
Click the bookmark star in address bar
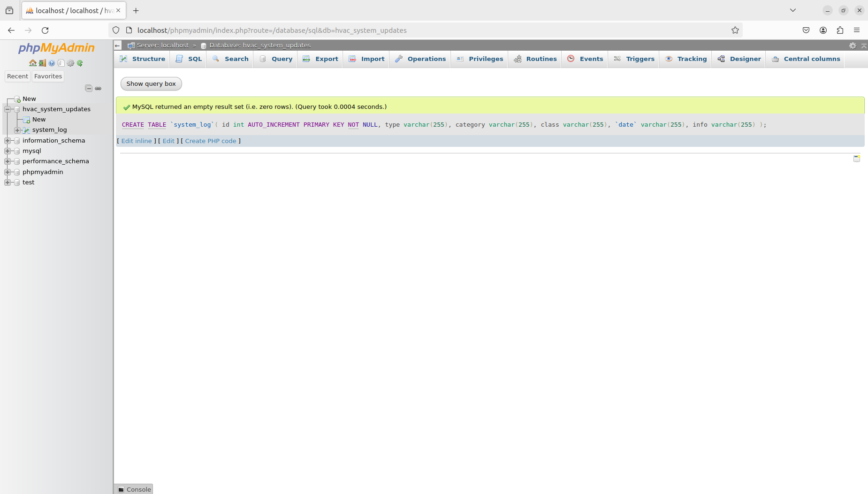pyautogui.click(x=735, y=30)
